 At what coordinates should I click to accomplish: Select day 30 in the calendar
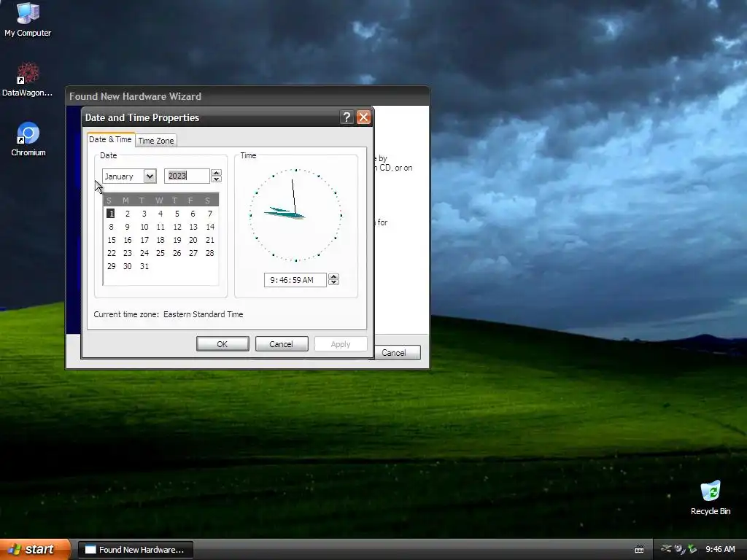[128, 266]
